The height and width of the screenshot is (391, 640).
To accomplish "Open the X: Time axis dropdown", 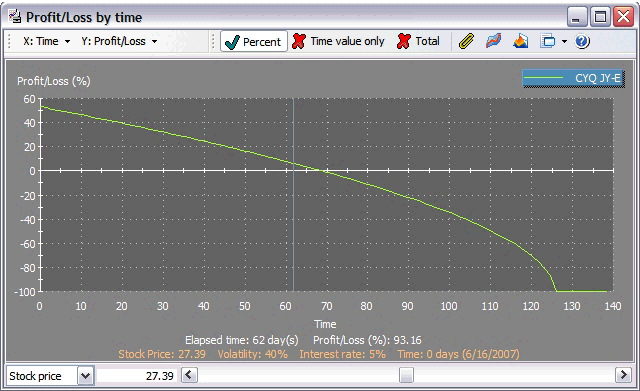I will pyautogui.click(x=46, y=41).
